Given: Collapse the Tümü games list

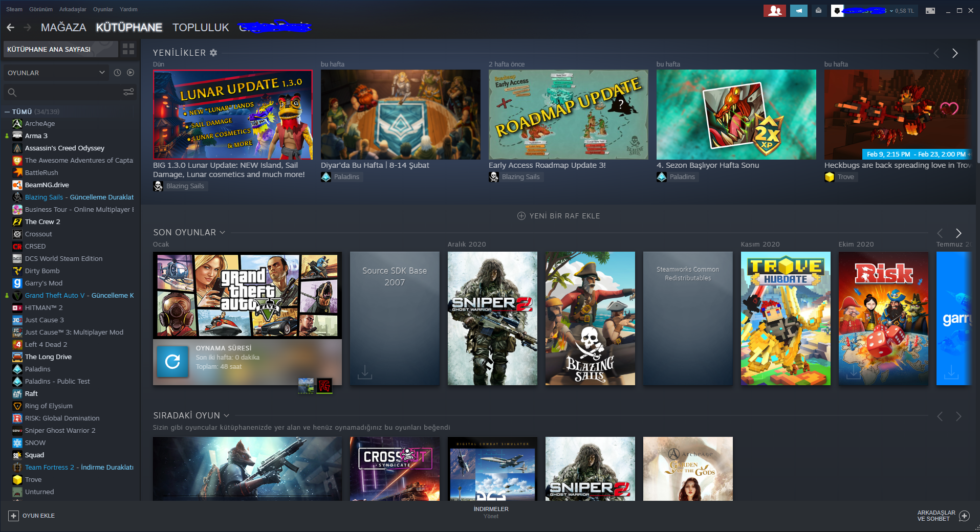Looking at the screenshot, I should coord(7,112).
